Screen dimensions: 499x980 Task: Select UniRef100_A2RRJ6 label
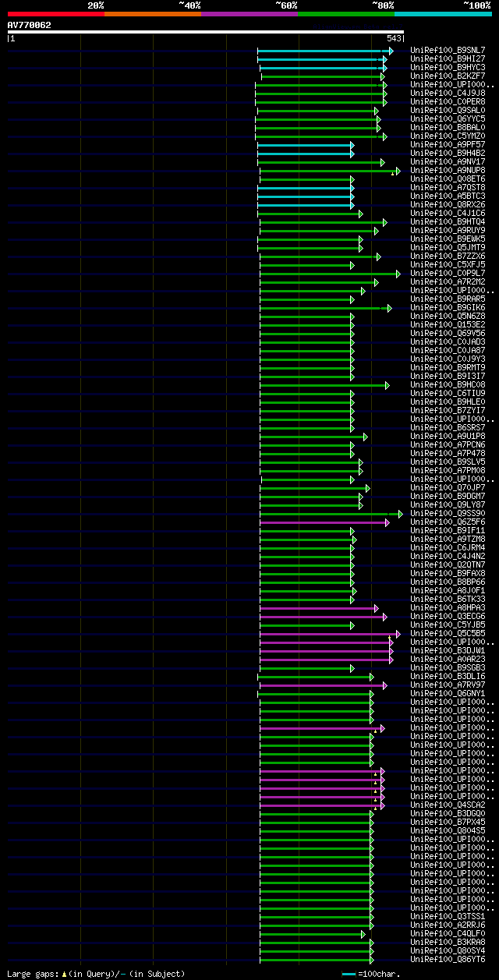click(448, 925)
